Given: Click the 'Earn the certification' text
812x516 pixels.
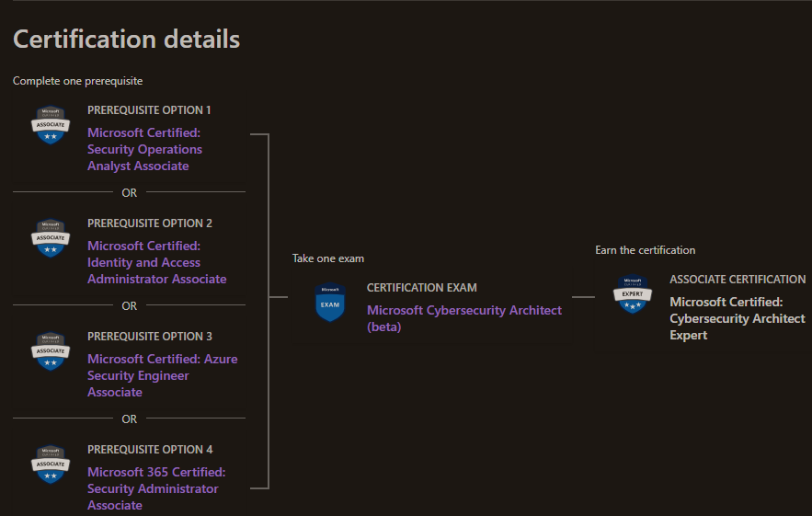Looking at the screenshot, I should 646,250.
